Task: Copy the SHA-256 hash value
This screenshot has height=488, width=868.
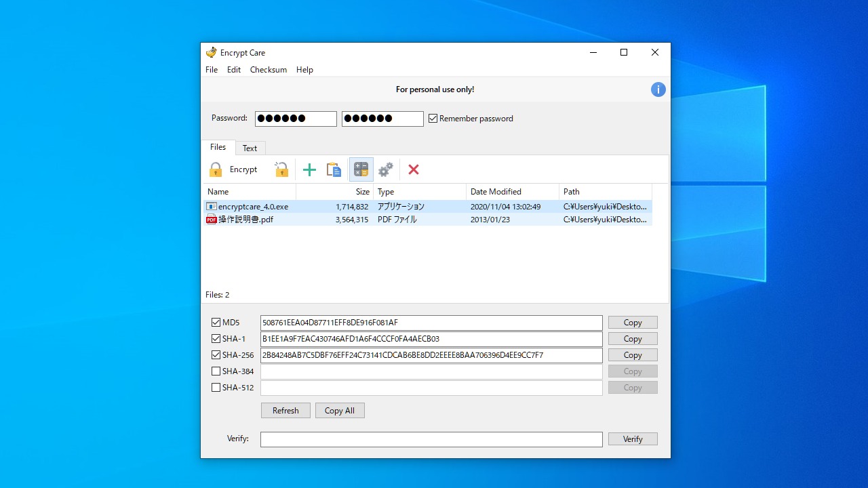Action: [x=633, y=355]
